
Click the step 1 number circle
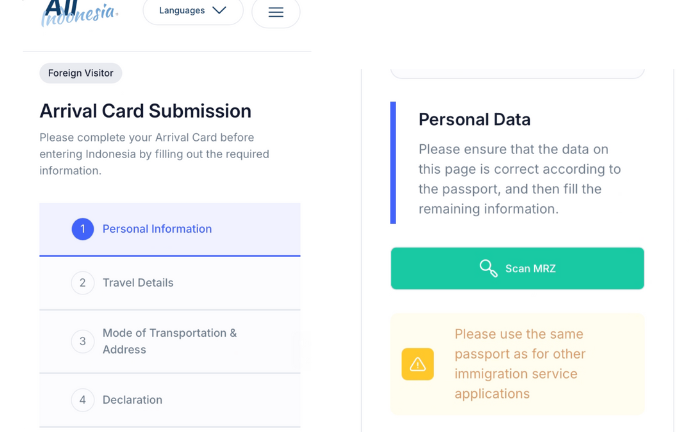pyautogui.click(x=83, y=229)
